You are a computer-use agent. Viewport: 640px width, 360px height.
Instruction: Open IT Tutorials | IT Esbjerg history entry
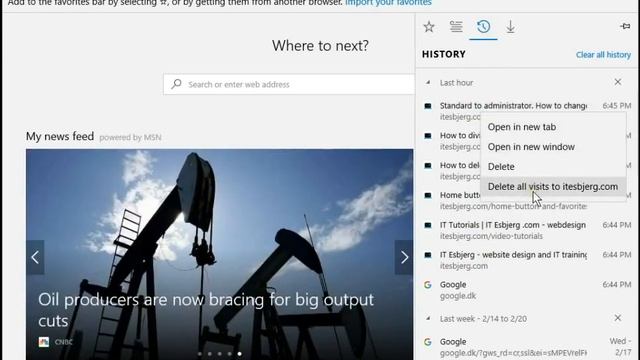(527, 230)
